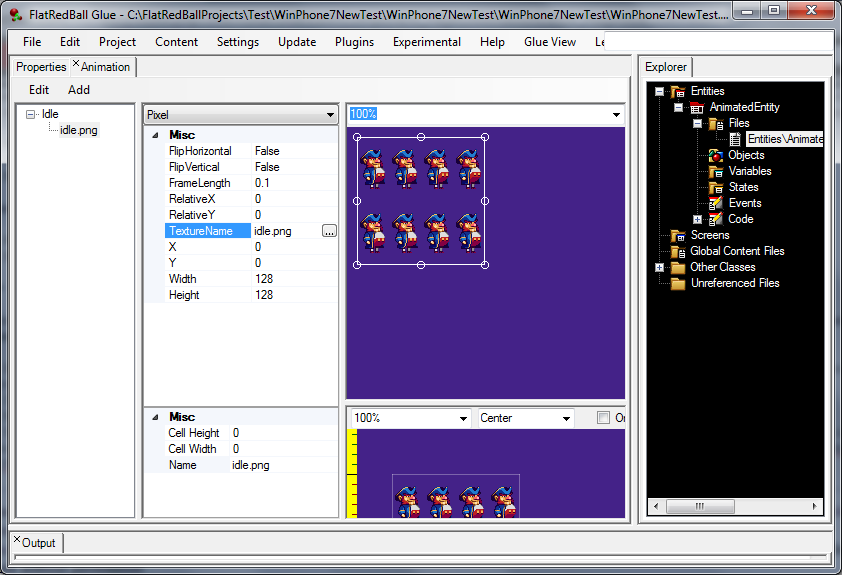
Task: Click the Global Content Files icon
Action: [x=677, y=251]
